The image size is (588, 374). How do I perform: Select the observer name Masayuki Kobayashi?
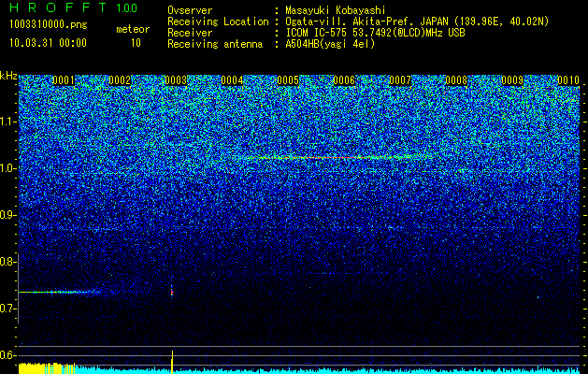pyautogui.click(x=336, y=10)
